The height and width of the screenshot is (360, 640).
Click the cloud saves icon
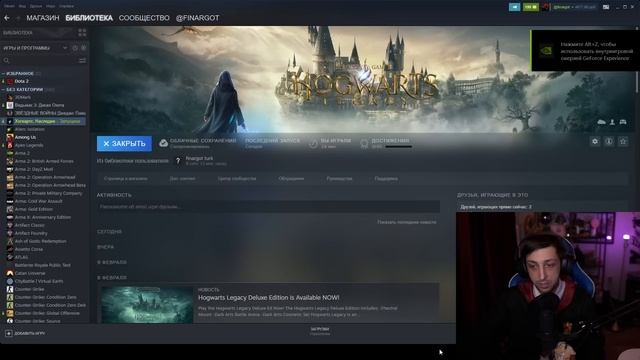click(x=163, y=143)
